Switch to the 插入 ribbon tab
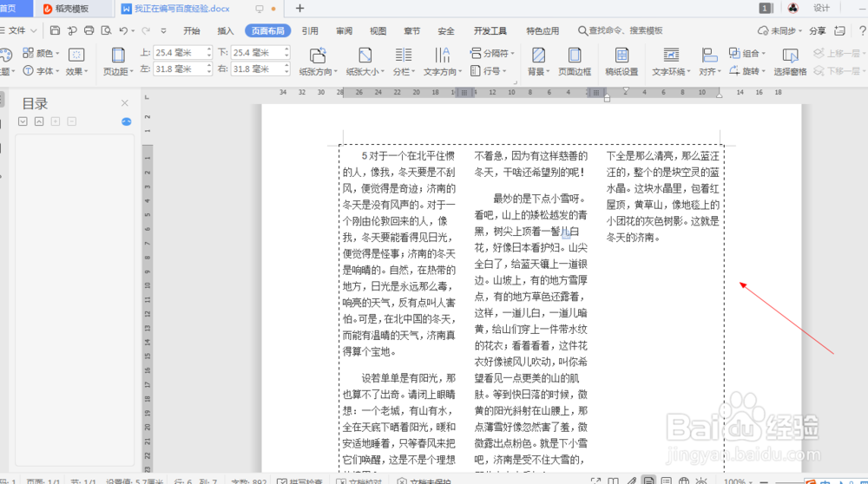The image size is (868, 484). click(226, 30)
